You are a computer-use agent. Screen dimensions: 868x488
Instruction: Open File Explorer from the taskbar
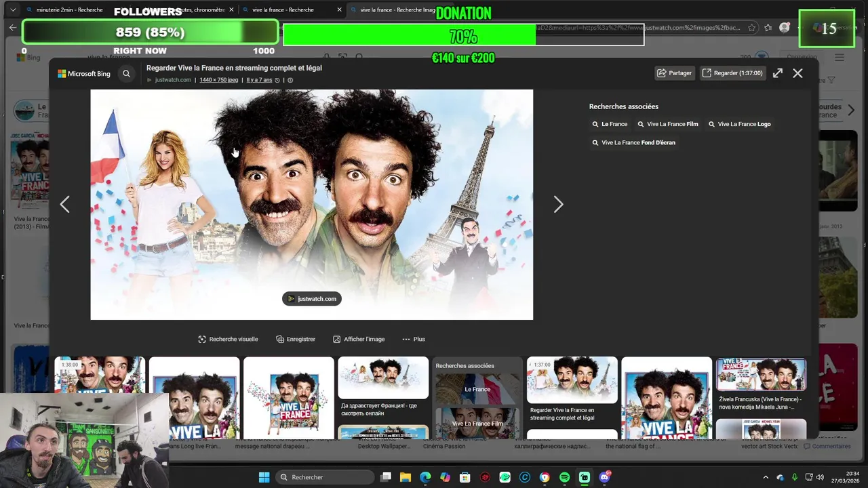[x=406, y=477]
